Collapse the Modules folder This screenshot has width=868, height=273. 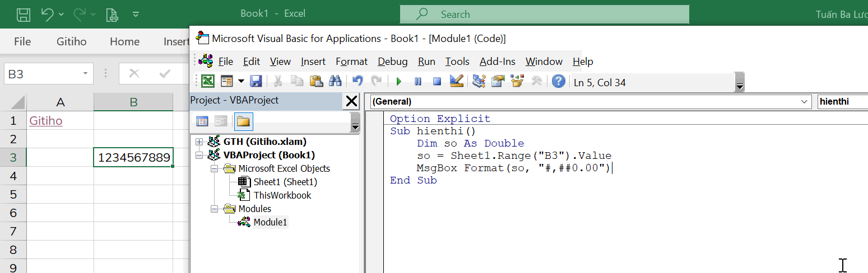coord(214,209)
